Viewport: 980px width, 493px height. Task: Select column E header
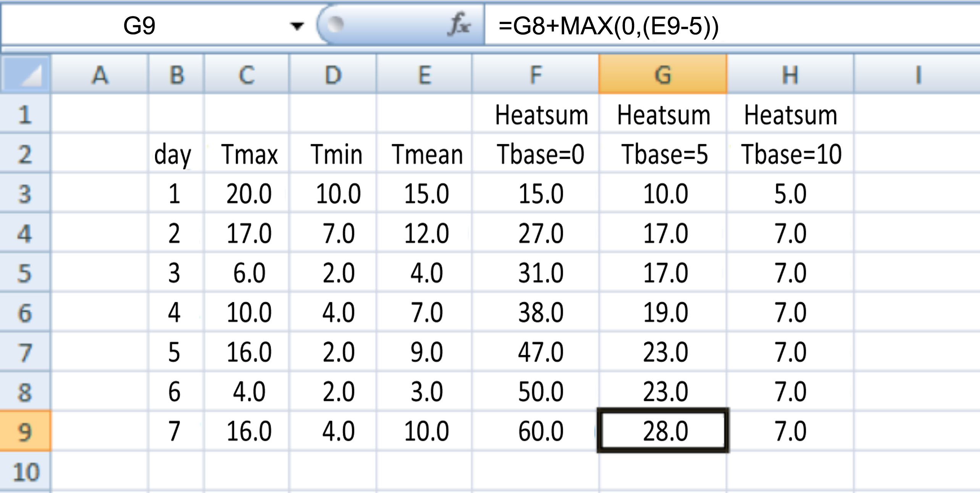(424, 74)
